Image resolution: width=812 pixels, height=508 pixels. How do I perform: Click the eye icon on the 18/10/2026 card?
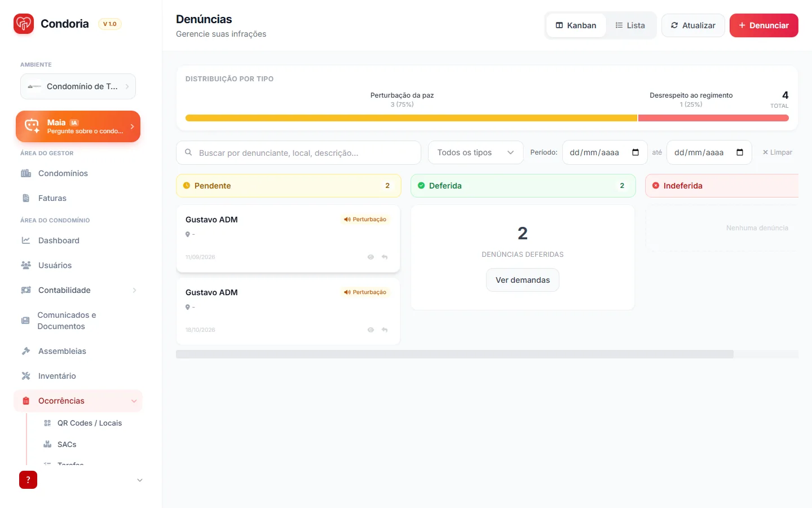(x=370, y=330)
